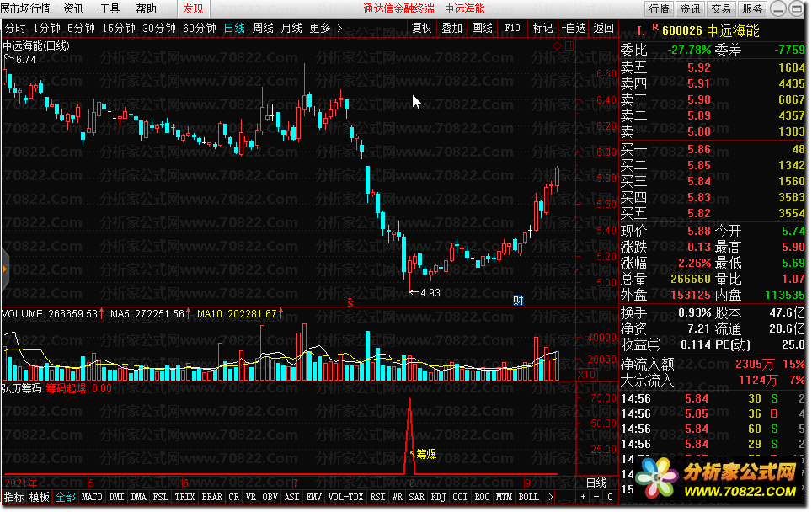This screenshot has width=812, height=512.
Task: Open the 帮助 menu
Action: tap(146, 8)
